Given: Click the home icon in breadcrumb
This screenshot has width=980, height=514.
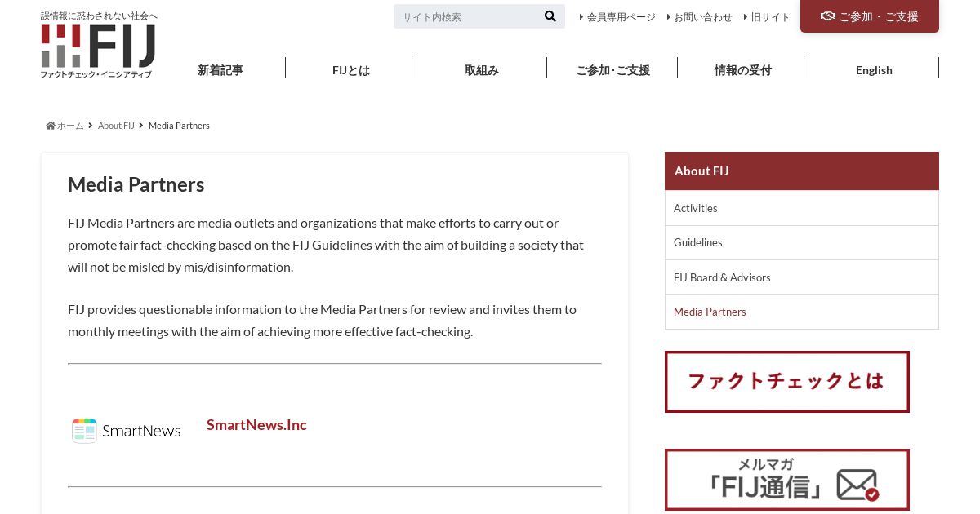Looking at the screenshot, I should [x=51, y=126].
